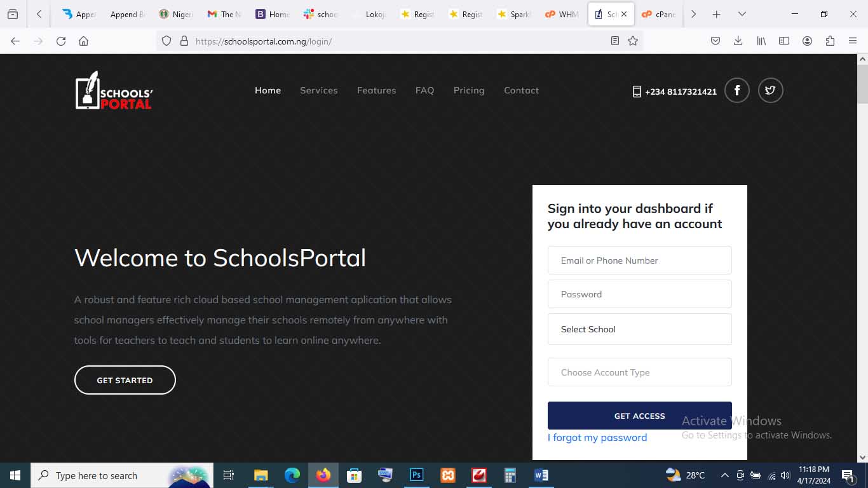Viewport: 868px width, 488px height.
Task: Open the Pocket save icon
Action: [715, 41]
